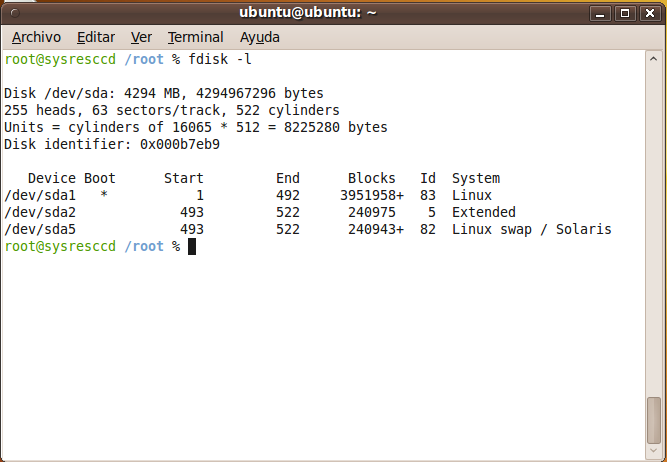Open the Archivo menu
Screen dimensions: 667x462
36,37
